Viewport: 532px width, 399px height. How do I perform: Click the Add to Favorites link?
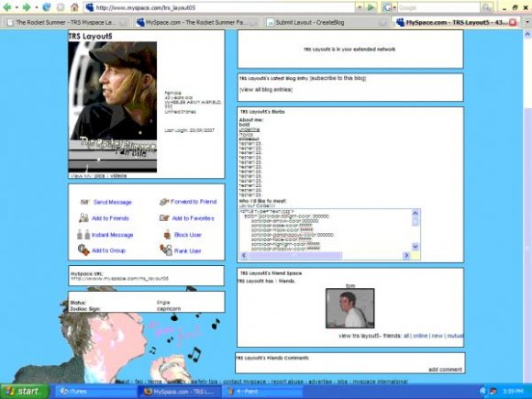193,218
